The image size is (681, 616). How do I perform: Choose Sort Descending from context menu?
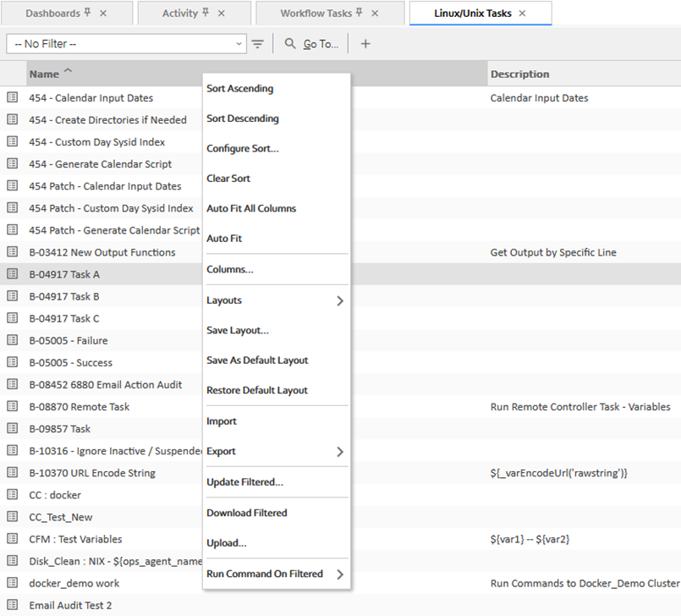tap(242, 118)
